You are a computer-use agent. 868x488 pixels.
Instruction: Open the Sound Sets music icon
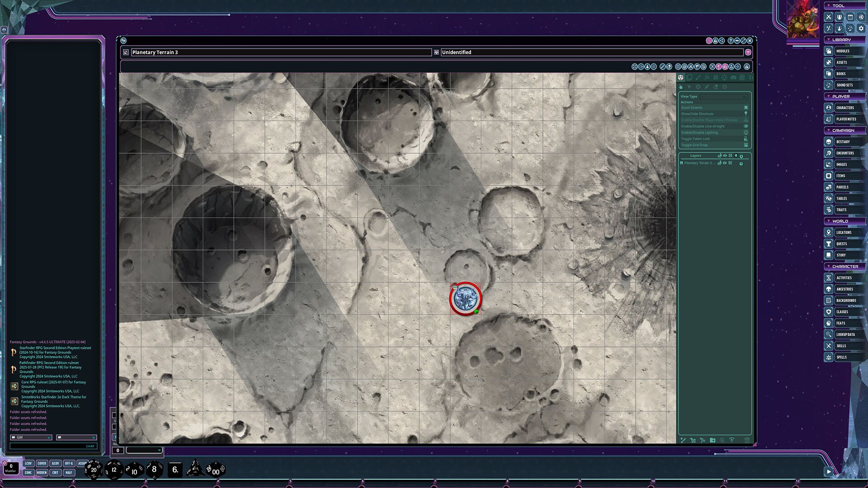pos(829,85)
